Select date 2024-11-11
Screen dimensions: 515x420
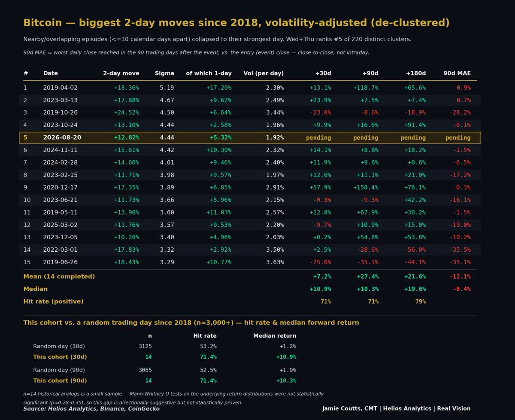pyautogui.click(x=61, y=150)
